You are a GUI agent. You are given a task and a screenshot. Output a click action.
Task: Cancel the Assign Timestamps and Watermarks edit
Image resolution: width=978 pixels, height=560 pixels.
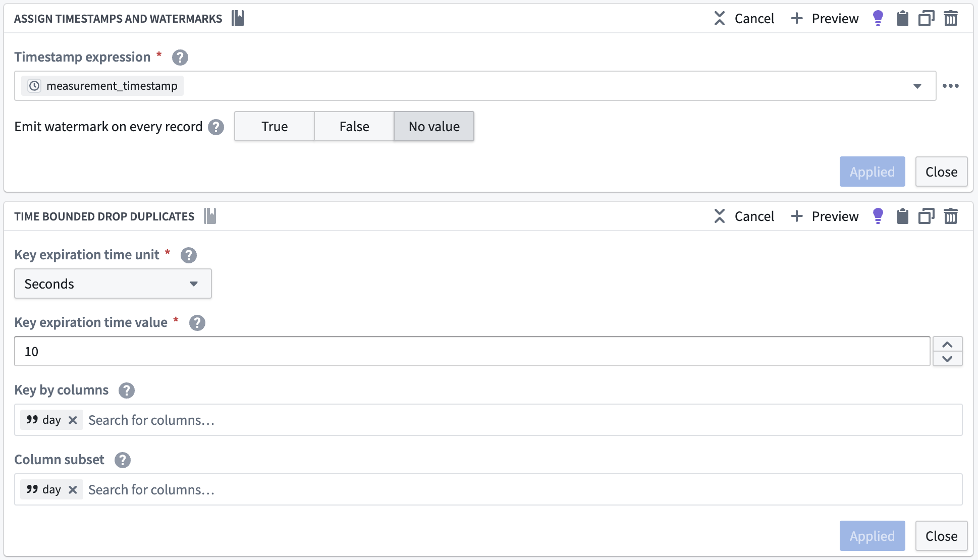pyautogui.click(x=744, y=19)
